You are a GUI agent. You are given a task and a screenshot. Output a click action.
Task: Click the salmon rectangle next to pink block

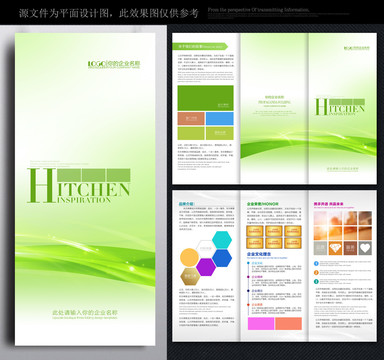[x=288, y=323]
